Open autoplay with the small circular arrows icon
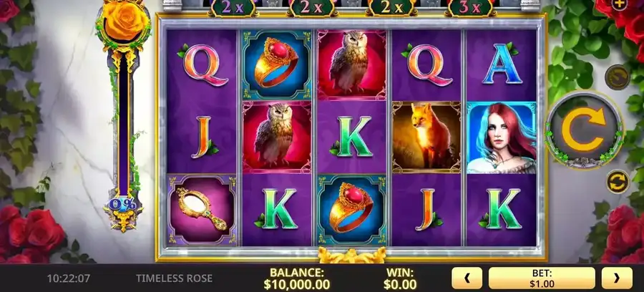This screenshot has height=292, width=644. tap(618, 182)
